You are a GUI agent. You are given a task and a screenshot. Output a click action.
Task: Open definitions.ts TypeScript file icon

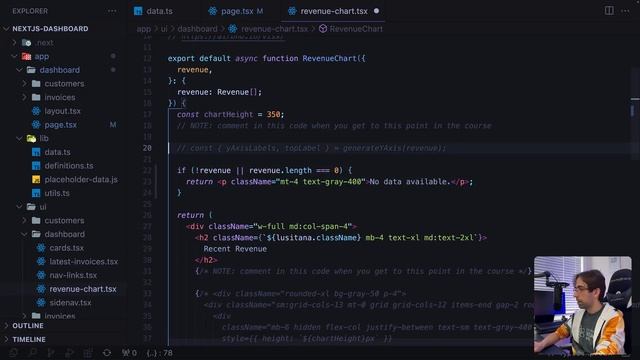pos(36,166)
